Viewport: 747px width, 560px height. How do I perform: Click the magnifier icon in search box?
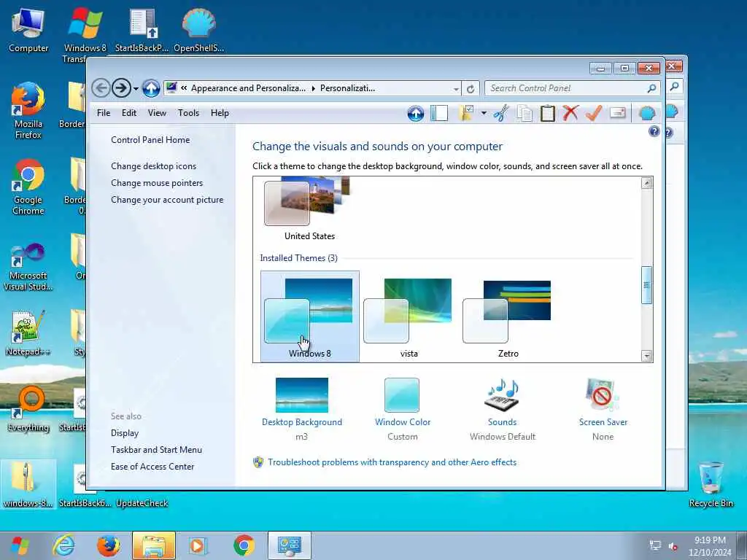coord(651,88)
